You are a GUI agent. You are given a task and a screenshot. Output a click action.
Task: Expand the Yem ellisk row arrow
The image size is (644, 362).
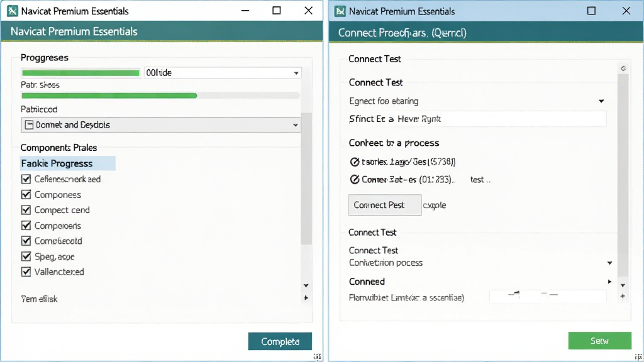(x=306, y=298)
